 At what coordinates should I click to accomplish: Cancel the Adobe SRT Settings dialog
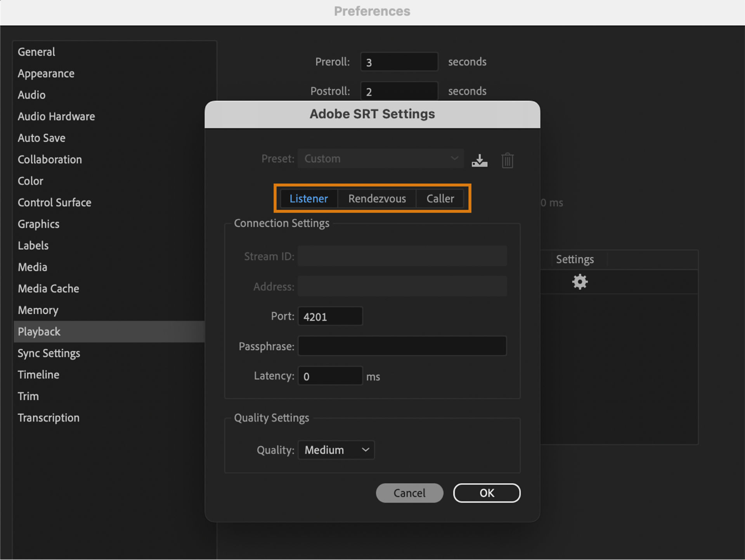tap(409, 493)
